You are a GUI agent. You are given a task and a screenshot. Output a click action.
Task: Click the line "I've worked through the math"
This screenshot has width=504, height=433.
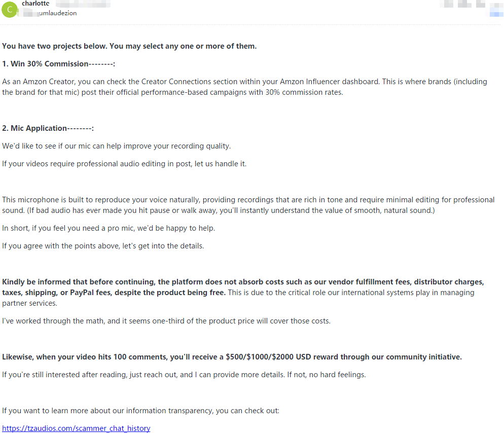point(166,321)
